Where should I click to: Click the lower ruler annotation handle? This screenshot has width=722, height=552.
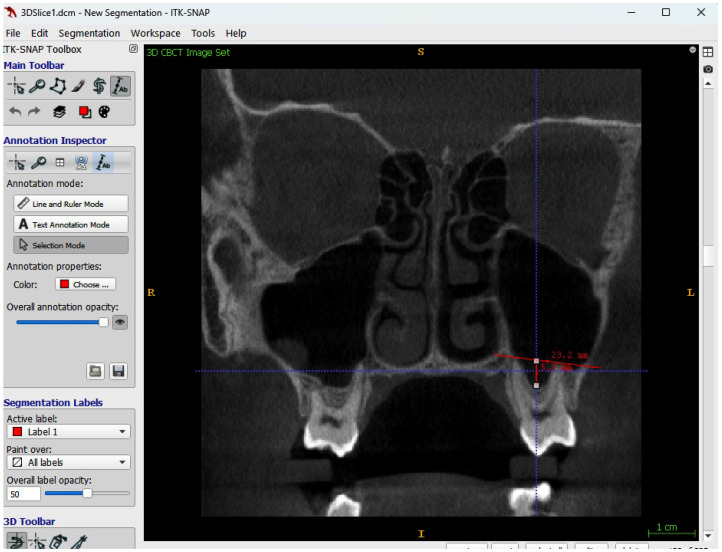pos(536,385)
